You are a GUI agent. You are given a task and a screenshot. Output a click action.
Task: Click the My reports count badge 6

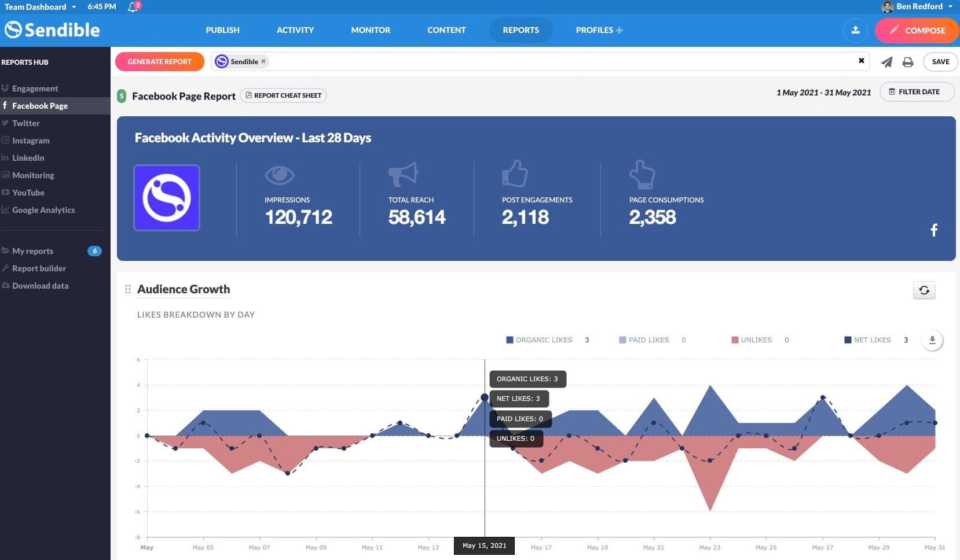pyautogui.click(x=94, y=251)
